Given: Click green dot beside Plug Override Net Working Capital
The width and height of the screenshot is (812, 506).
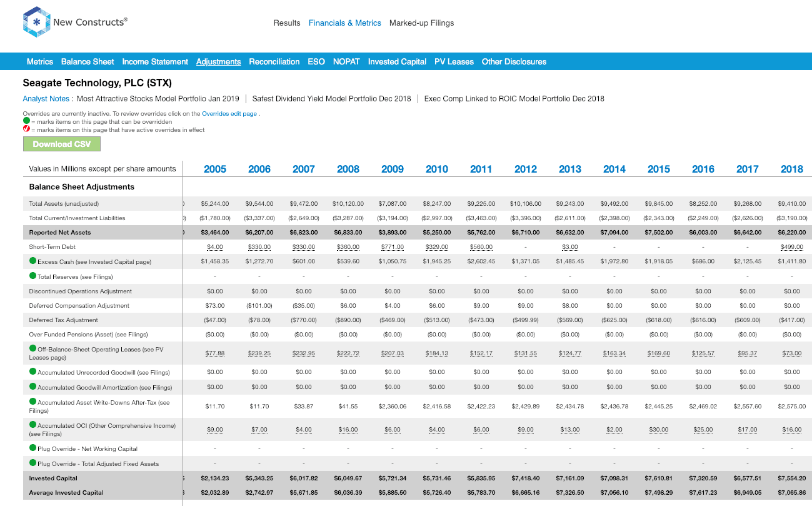Looking at the screenshot, I should pyautogui.click(x=33, y=448).
